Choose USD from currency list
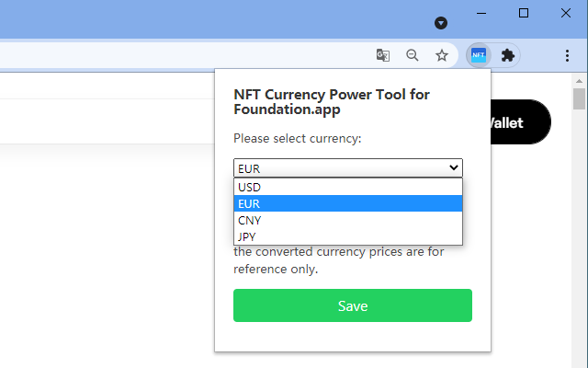 tap(348, 188)
